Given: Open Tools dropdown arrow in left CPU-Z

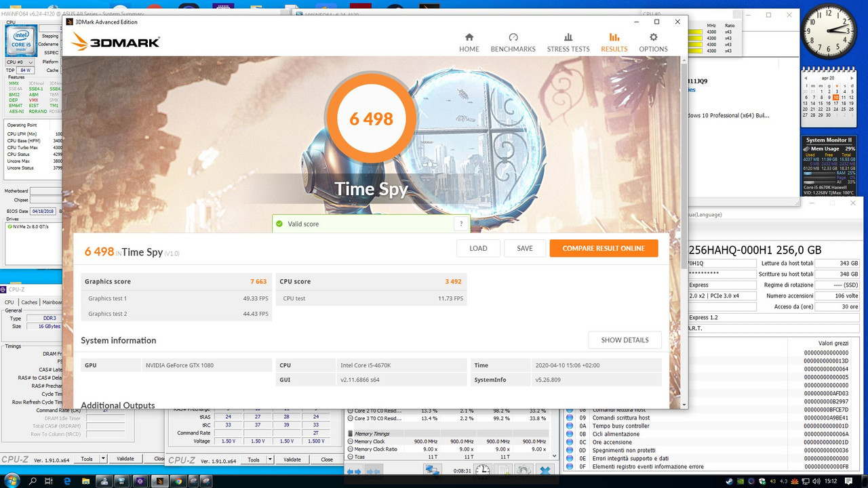Looking at the screenshot, I should (x=104, y=459).
